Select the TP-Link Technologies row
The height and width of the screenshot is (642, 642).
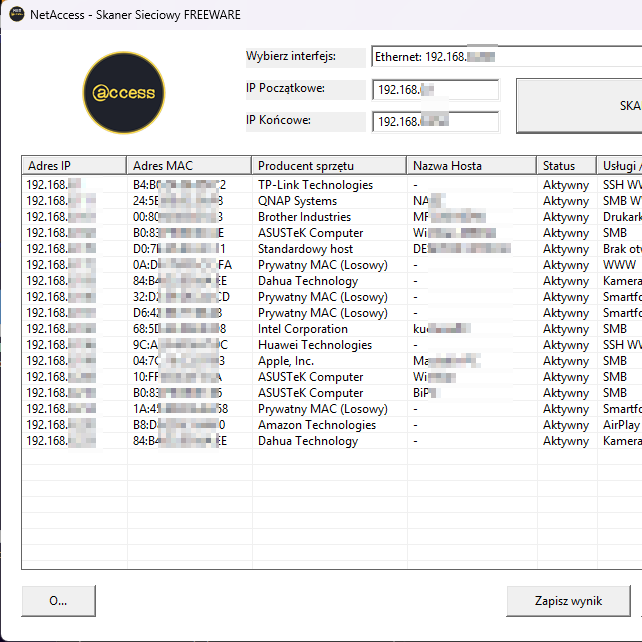332,185
